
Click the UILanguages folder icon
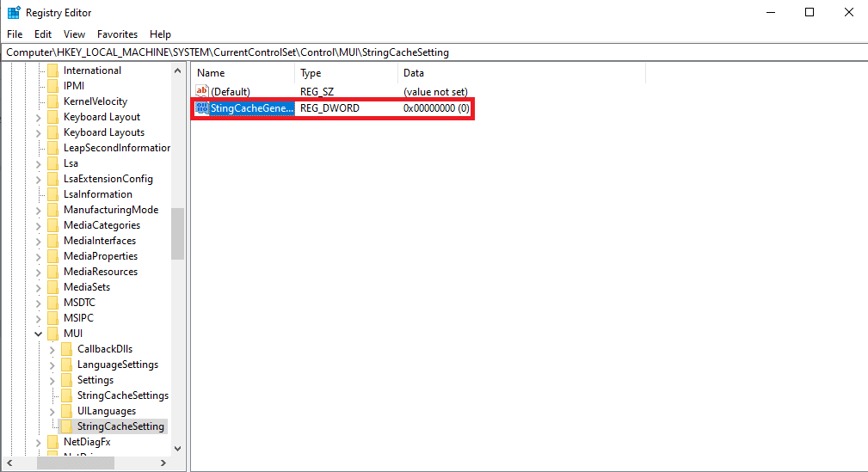[67, 411]
